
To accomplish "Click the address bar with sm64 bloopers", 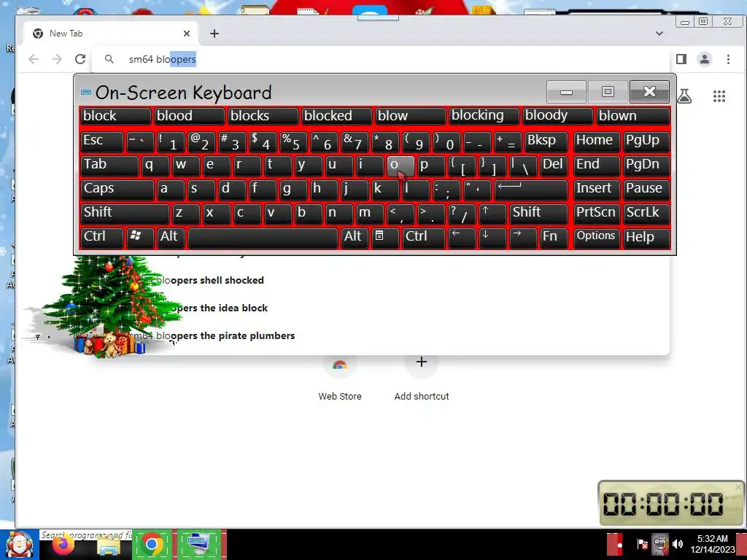I will 381,59.
